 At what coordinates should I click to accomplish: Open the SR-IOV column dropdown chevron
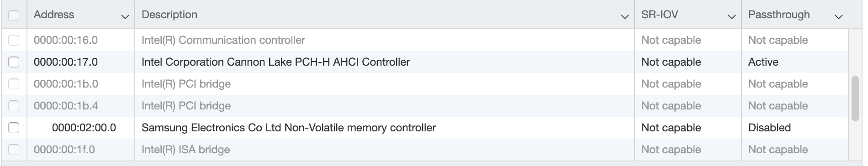[731, 17]
